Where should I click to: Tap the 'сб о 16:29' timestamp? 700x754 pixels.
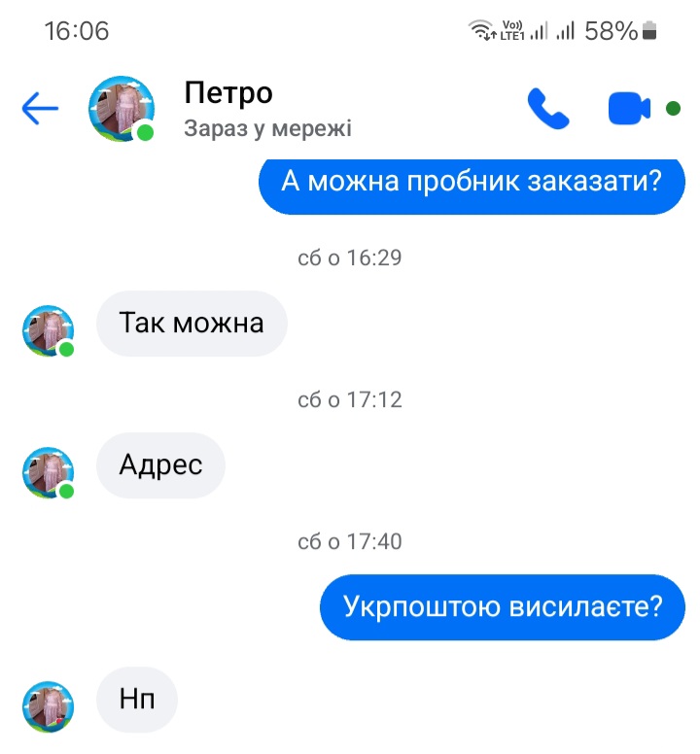tap(350, 258)
